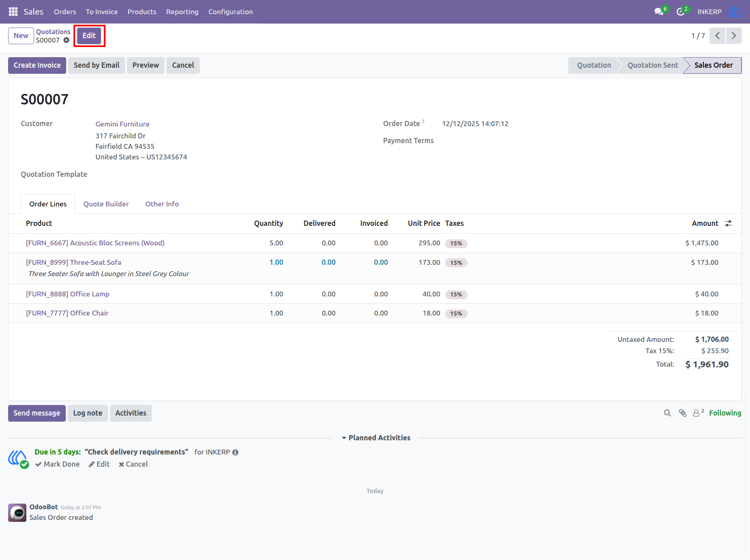Screen dimensions: 750x560
Task: Click the user avatar next to INKERP
Action: [x=735, y=12]
